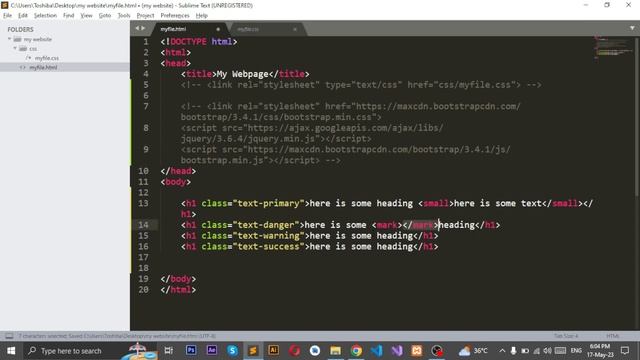Change the HTML syntax in status bar
Screen dimensions: 640x360
pyautogui.click(x=612, y=336)
